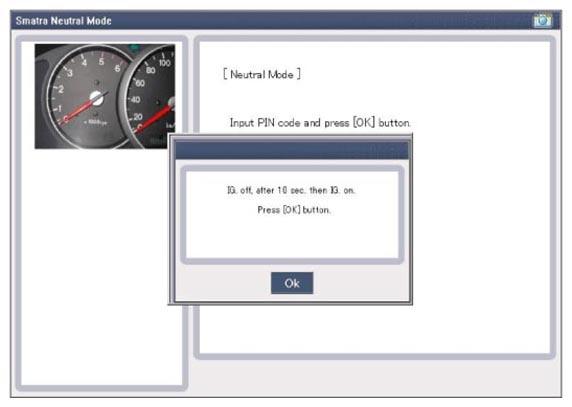Click the tachometer center hub
The height and width of the screenshot is (407, 572).
point(97,98)
